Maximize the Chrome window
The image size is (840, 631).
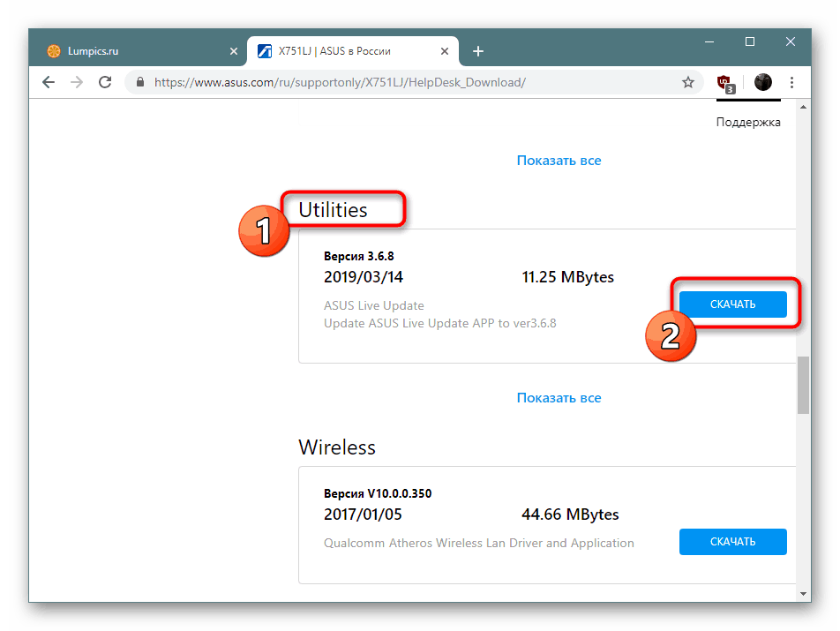(750, 41)
